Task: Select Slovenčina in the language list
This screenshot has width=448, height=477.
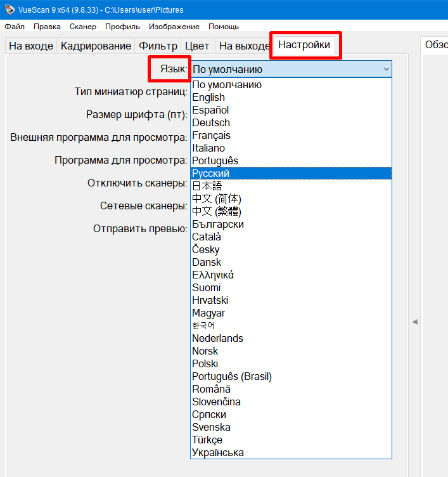Action: click(291, 402)
